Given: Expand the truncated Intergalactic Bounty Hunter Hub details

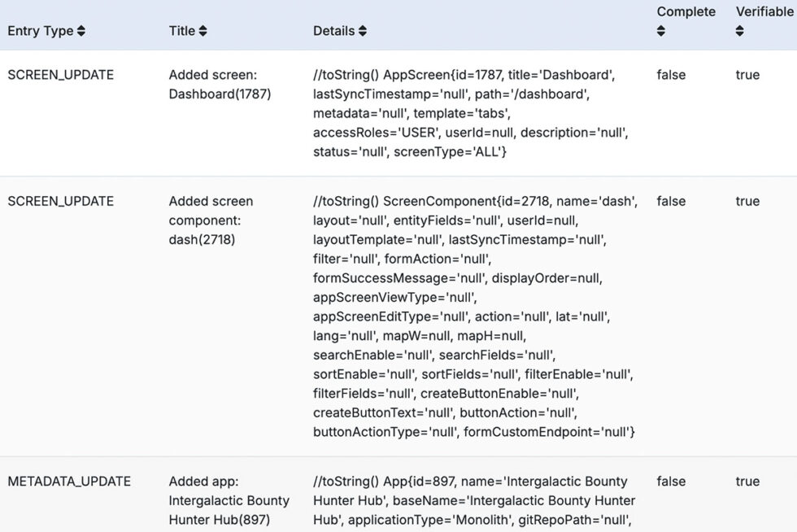Looking at the screenshot, I should (x=476, y=500).
